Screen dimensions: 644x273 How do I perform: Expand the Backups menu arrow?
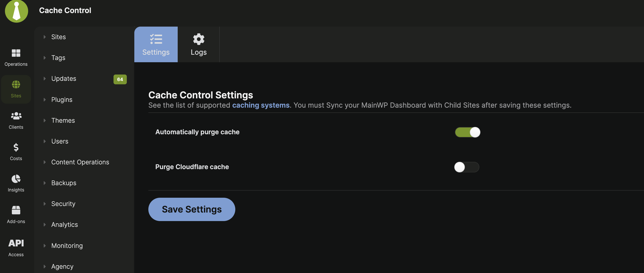(x=45, y=183)
